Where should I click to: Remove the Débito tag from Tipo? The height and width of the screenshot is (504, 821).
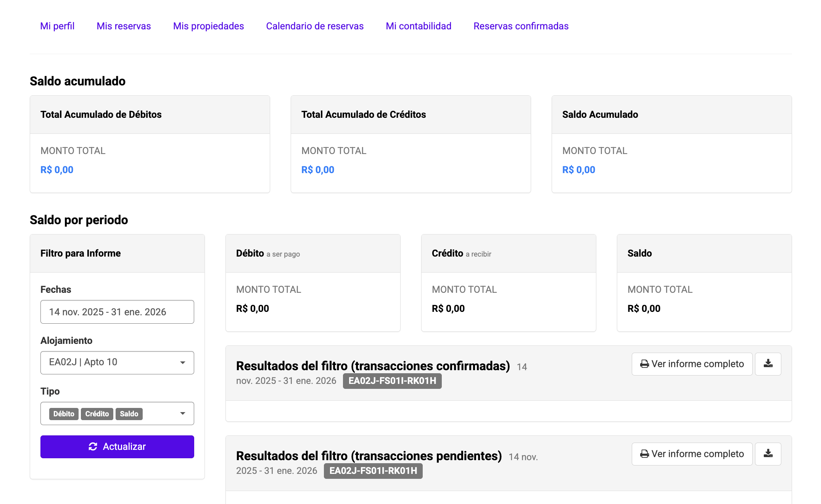[x=64, y=414]
